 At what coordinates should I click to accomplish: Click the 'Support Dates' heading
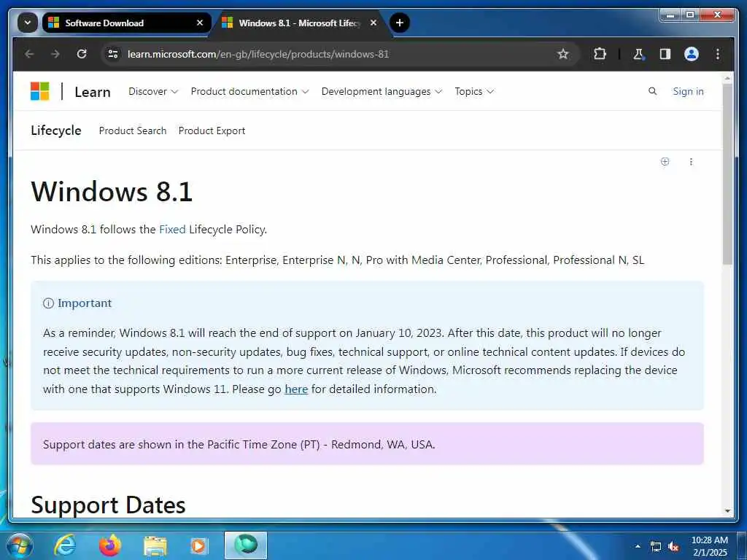108,505
